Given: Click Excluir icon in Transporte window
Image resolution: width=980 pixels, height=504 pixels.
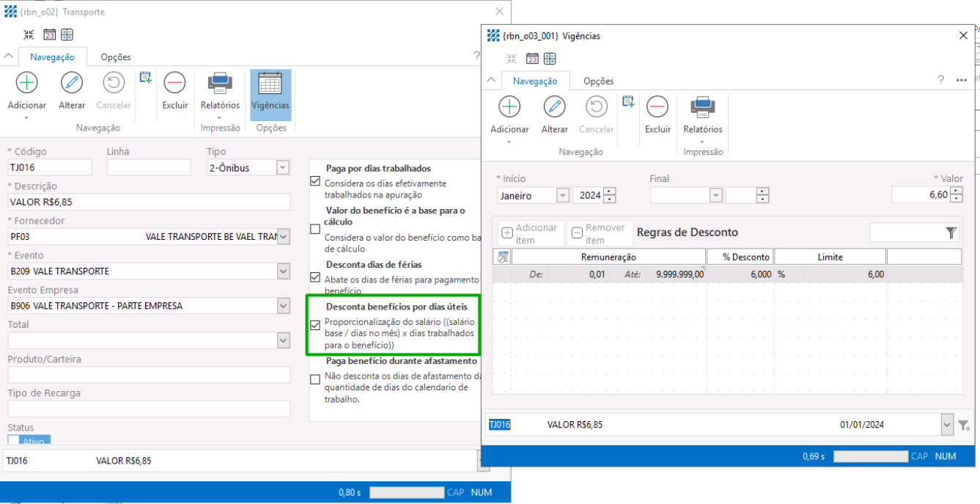Looking at the screenshot, I should (x=174, y=83).
